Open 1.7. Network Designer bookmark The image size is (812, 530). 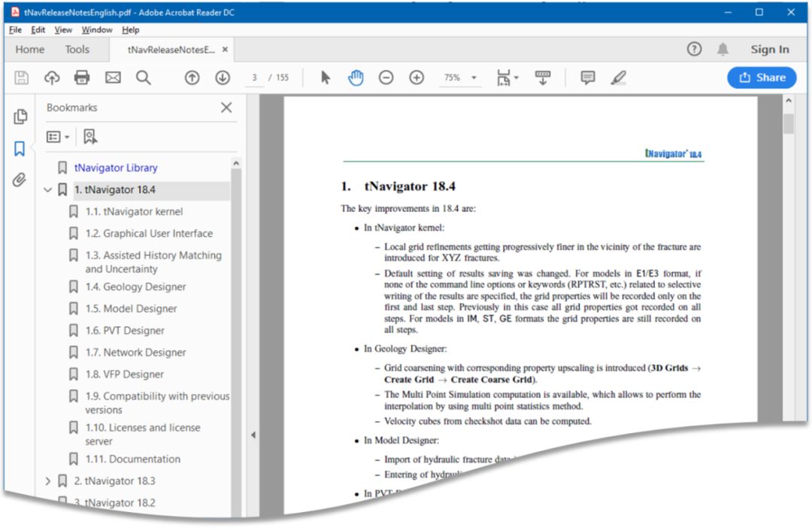135,352
